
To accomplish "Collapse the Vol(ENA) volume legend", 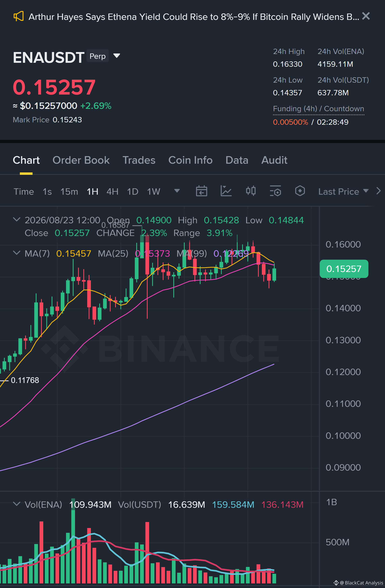I will pyautogui.click(x=16, y=504).
